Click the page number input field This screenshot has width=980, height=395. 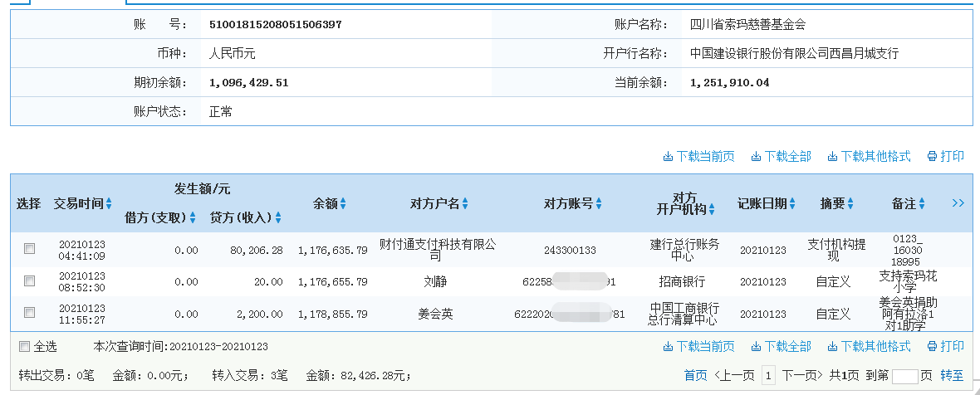904,377
